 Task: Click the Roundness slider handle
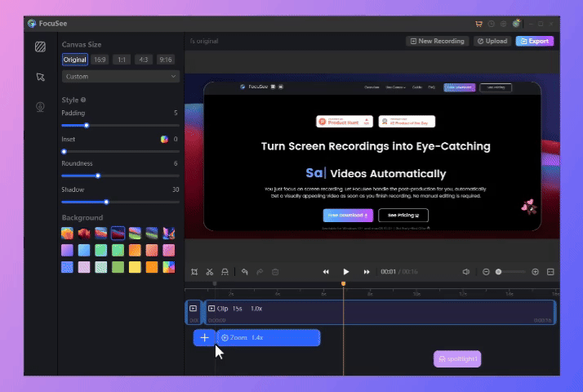pyautogui.click(x=98, y=176)
